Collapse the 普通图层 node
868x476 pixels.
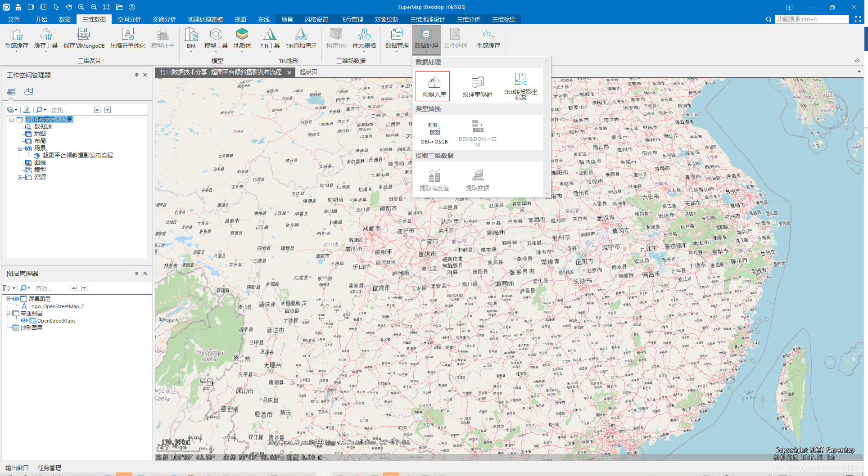coord(8,313)
